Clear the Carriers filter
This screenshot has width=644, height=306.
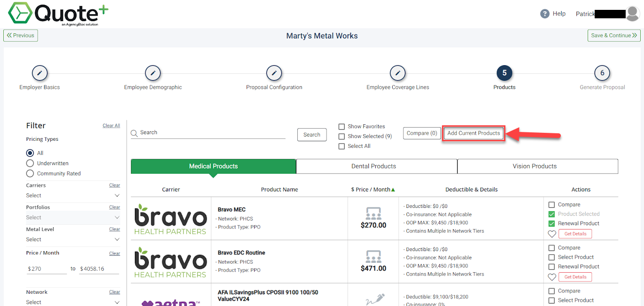click(x=115, y=185)
